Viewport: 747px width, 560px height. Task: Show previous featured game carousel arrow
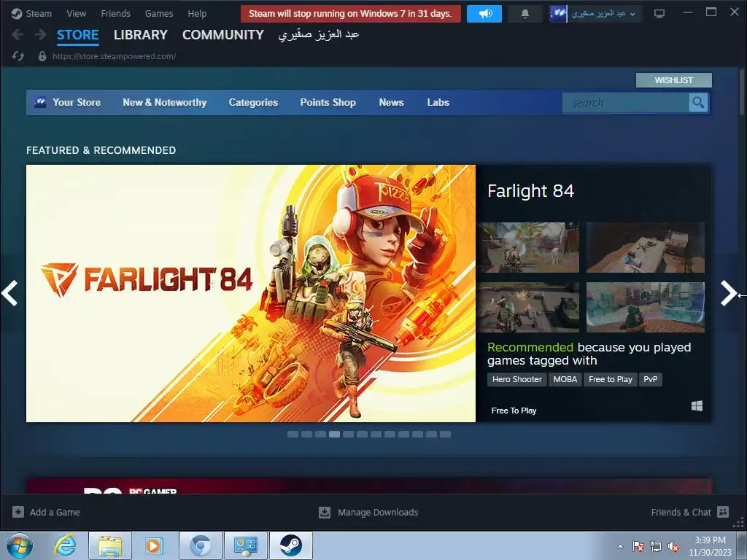click(x=9, y=293)
